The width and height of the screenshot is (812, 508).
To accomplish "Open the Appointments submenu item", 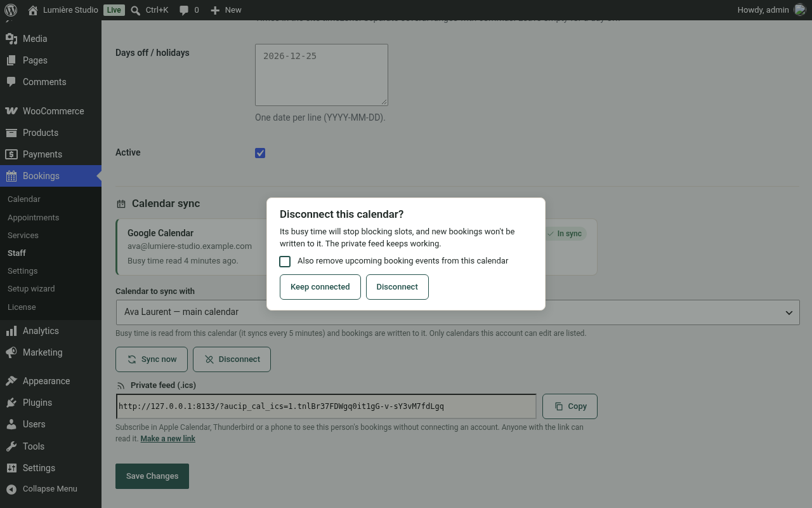I will [34, 217].
